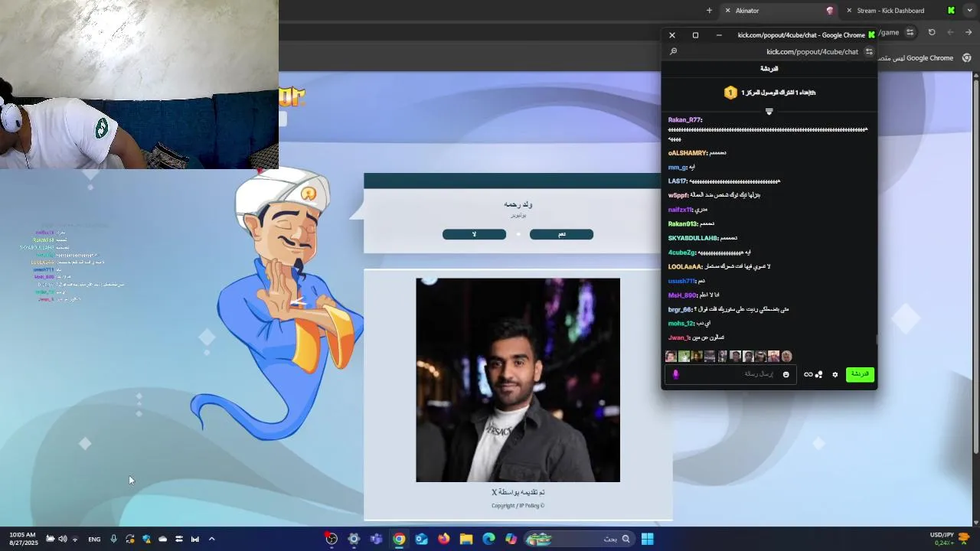Image resolution: width=980 pixels, height=551 pixels.
Task: Click username Rakan_R77 in chat
Action: point(684,120)
